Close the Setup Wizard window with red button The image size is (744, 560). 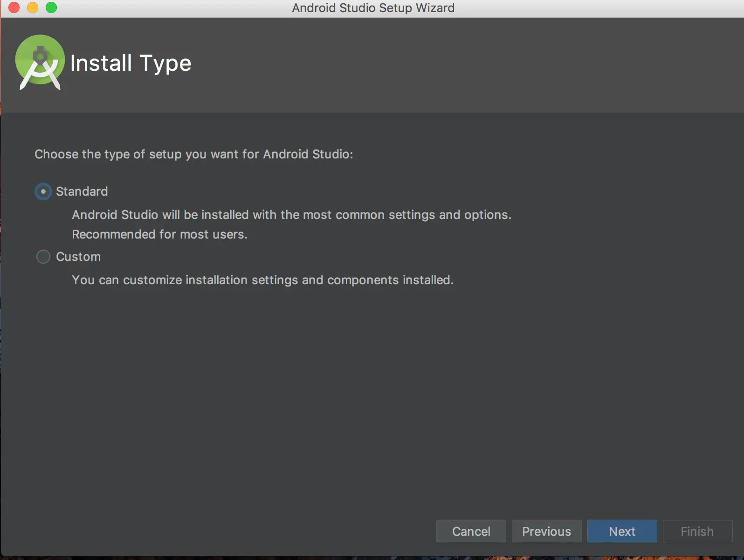[14, 7]
